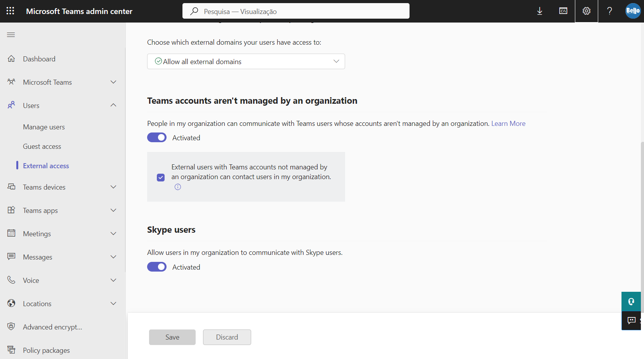Viewport: 644px width, 359px height.
Task: Click the Voice phone icon
Action: pyautogui.click(x=11, y=280)
